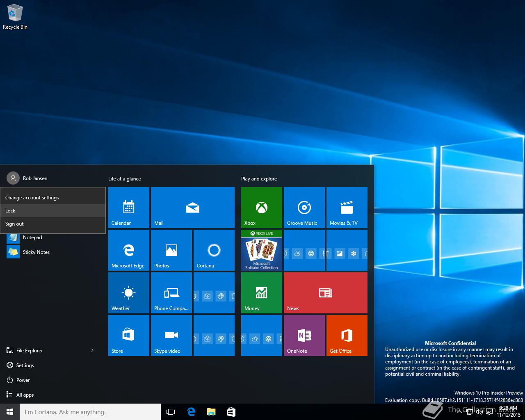Select Lock from account menu
The height and width of the screenshot is (420, 525).
click(53, 211)
